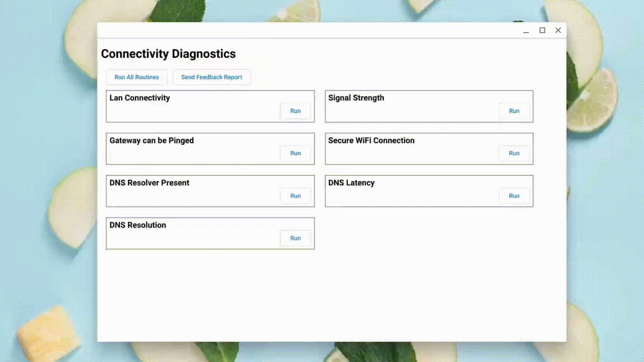The height and width of the screenshot is (362, 644).
Task: Run the Gateway can be Pinged routine
Action: click(295, 153)
